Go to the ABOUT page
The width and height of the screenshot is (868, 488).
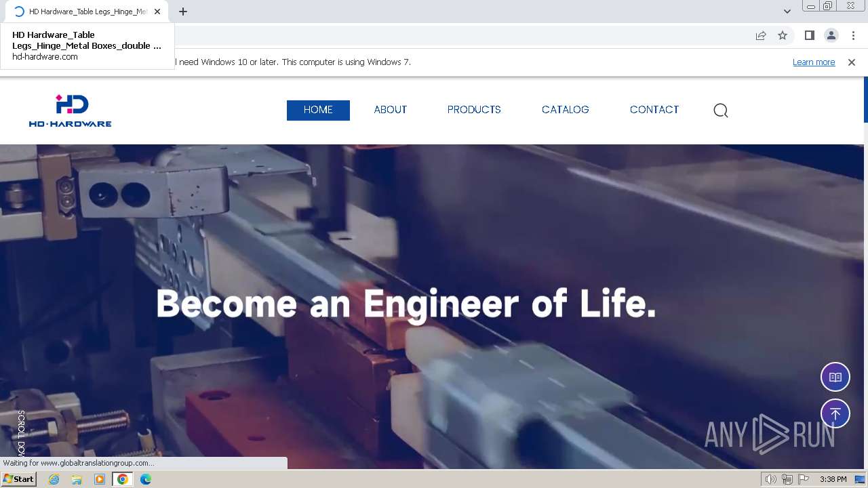tap(391, 110)
